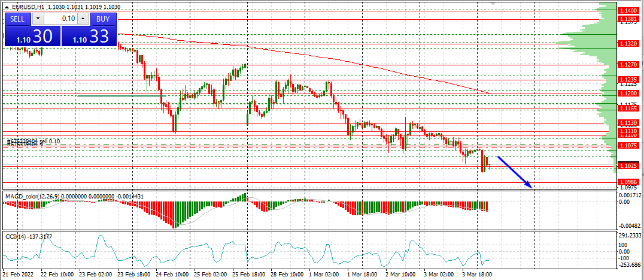Click the BUY button

103,19
